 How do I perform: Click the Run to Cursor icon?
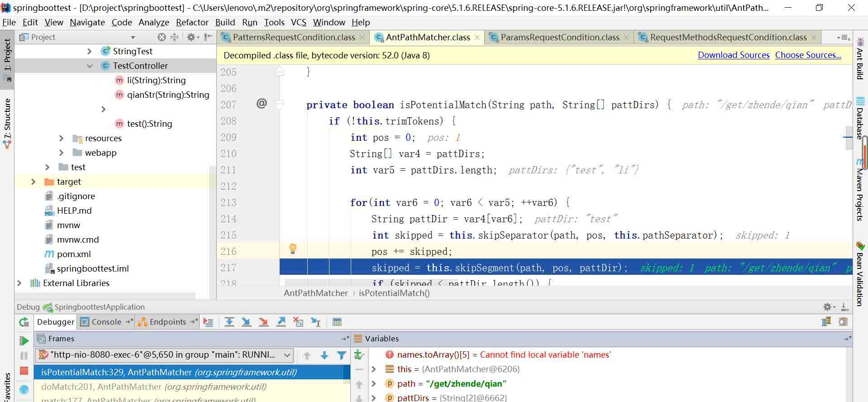click(316, 322)
